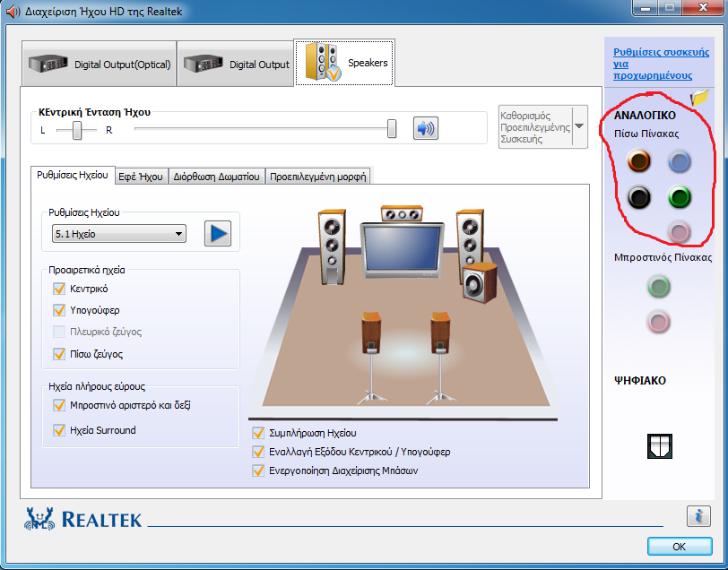Screen dimensions: 728x570
Task: Toggle the Υπογούφερ checkbox
Action: pos(59,310)
